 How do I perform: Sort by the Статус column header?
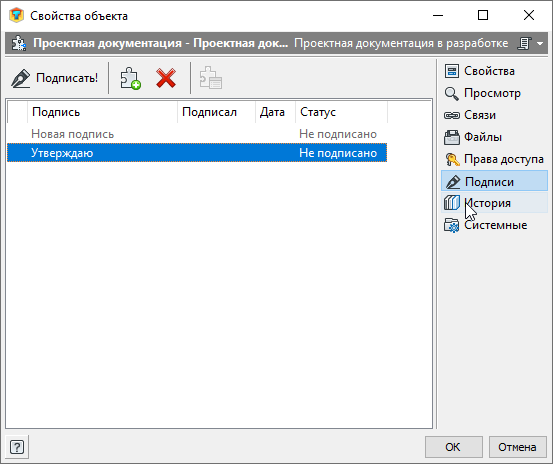coord(341,112)
